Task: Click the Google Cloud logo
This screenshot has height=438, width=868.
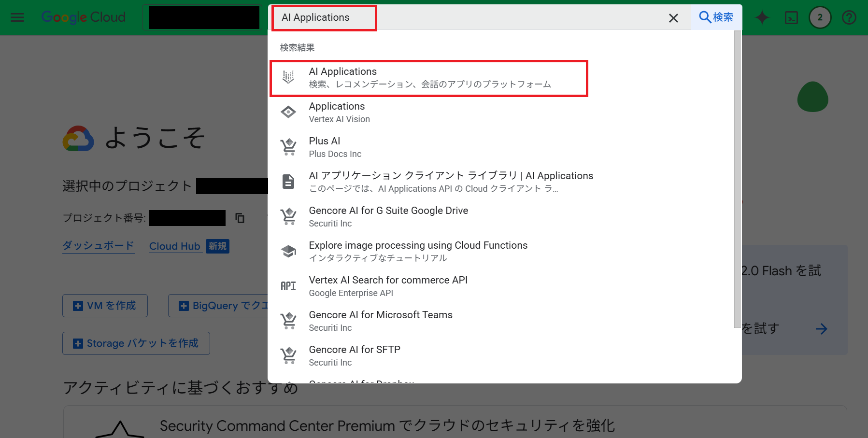Action: tap(84, 17)
